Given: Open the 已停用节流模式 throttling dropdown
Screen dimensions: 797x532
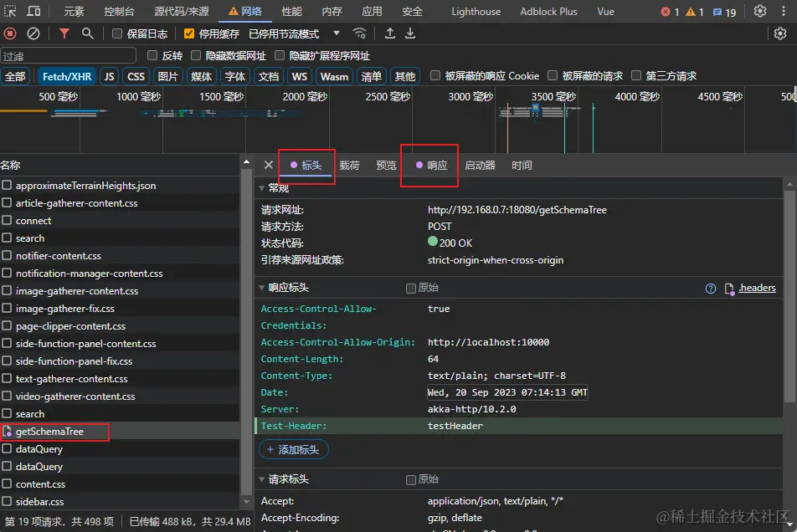Looking at the screenshot, I should point(295,33).
